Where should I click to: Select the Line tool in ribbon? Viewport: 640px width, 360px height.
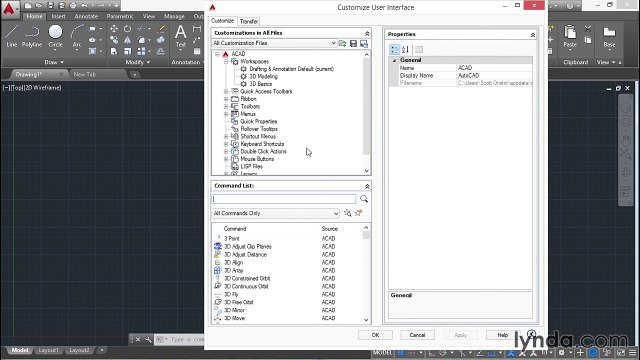(11, 36)
